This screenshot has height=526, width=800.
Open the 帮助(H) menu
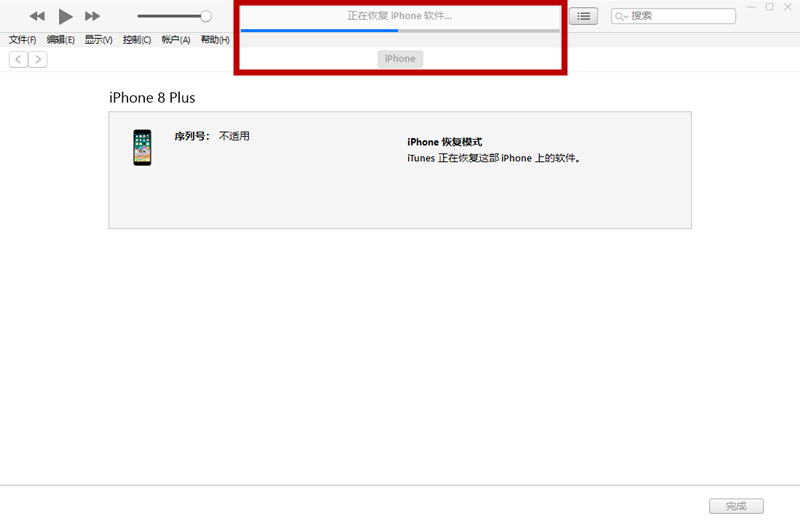215,40
